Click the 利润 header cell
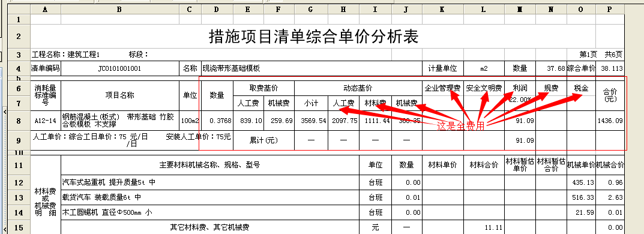This screenshot has width=644, height=234. pos(520,88)
